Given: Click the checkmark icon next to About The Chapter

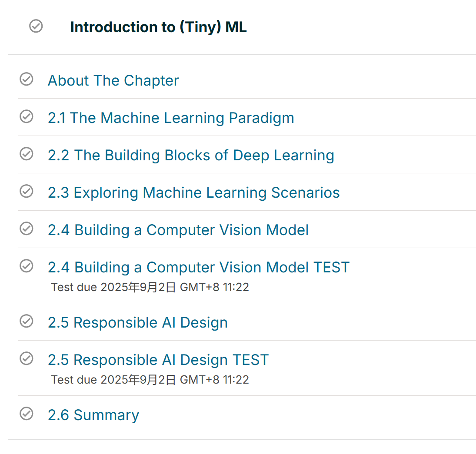Looking at the screenshot, I should [x=27, y=79].
